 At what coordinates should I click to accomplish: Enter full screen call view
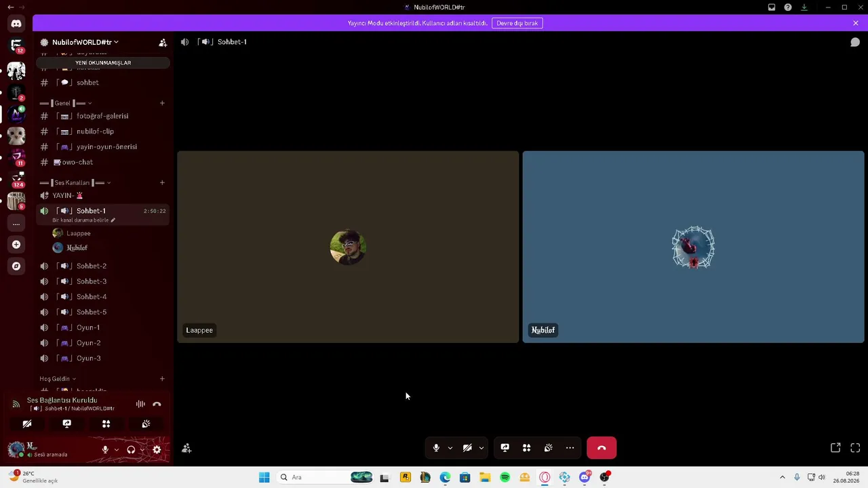[855, 448]
